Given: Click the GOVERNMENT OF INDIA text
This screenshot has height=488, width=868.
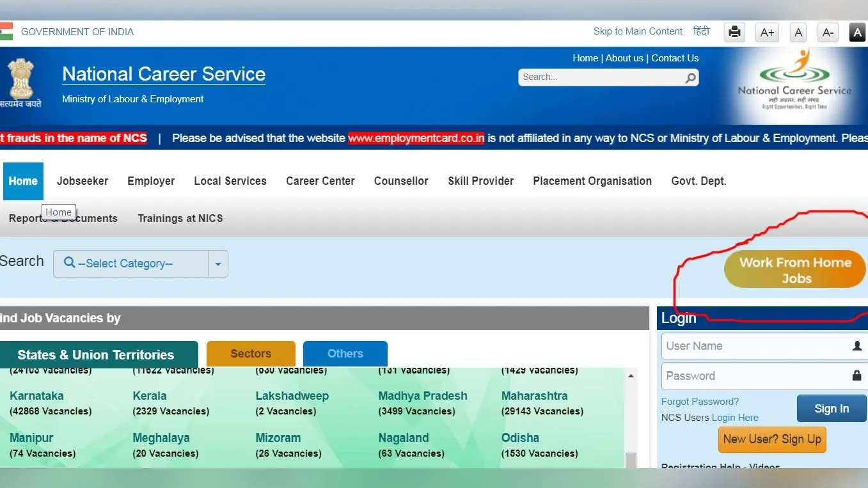Looking at the screenshot, I should tap(77, 32).
